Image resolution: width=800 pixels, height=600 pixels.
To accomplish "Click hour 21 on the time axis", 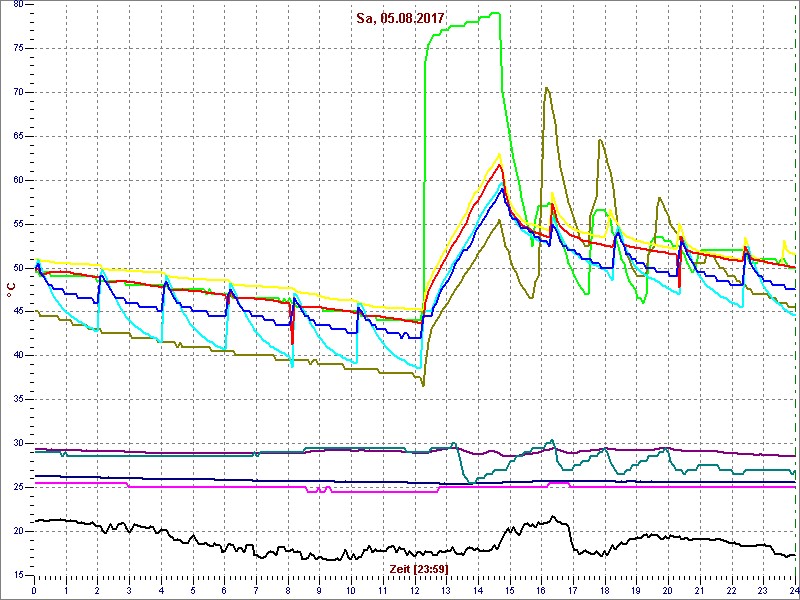I will pos(700,590).
